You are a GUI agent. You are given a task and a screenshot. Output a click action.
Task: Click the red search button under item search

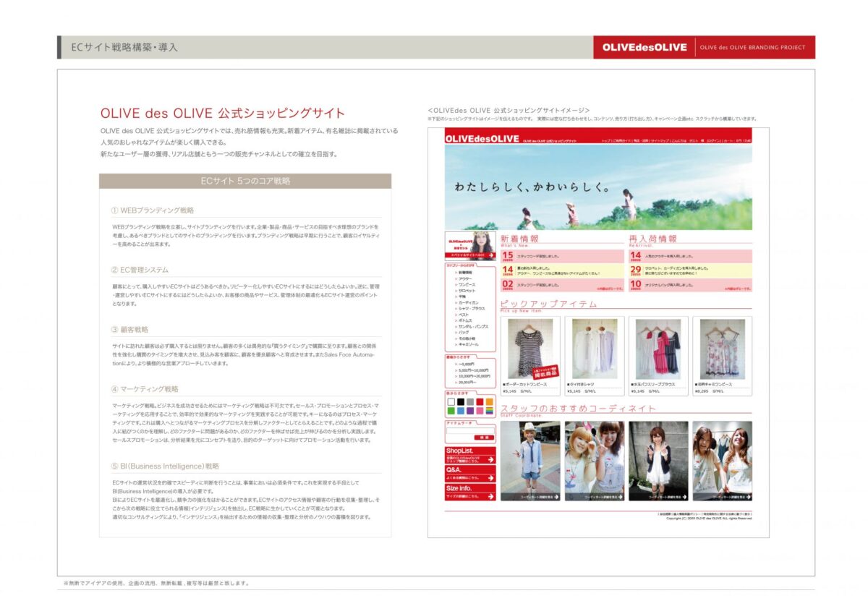(x=484, y=438)
